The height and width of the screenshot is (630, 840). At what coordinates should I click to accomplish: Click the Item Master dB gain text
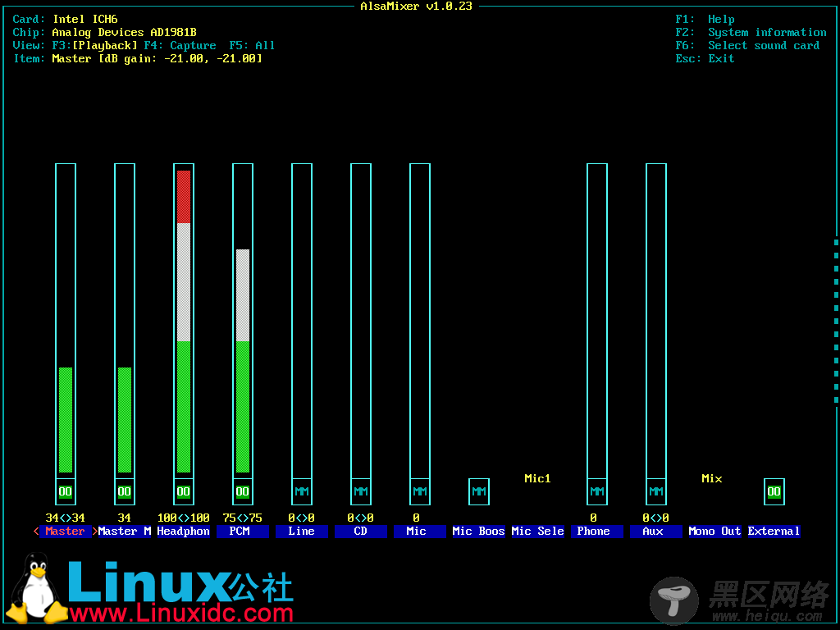coord(138,59)
